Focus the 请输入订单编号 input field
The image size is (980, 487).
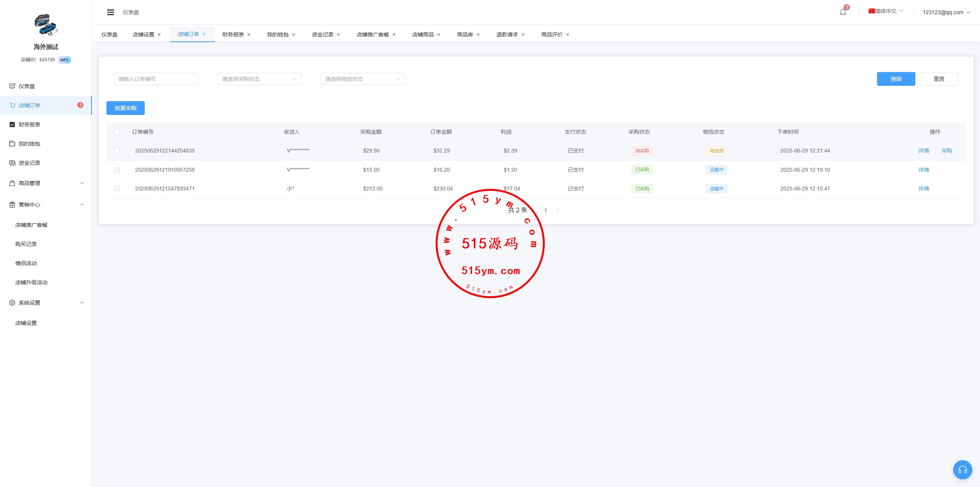[x=156, y=79]
